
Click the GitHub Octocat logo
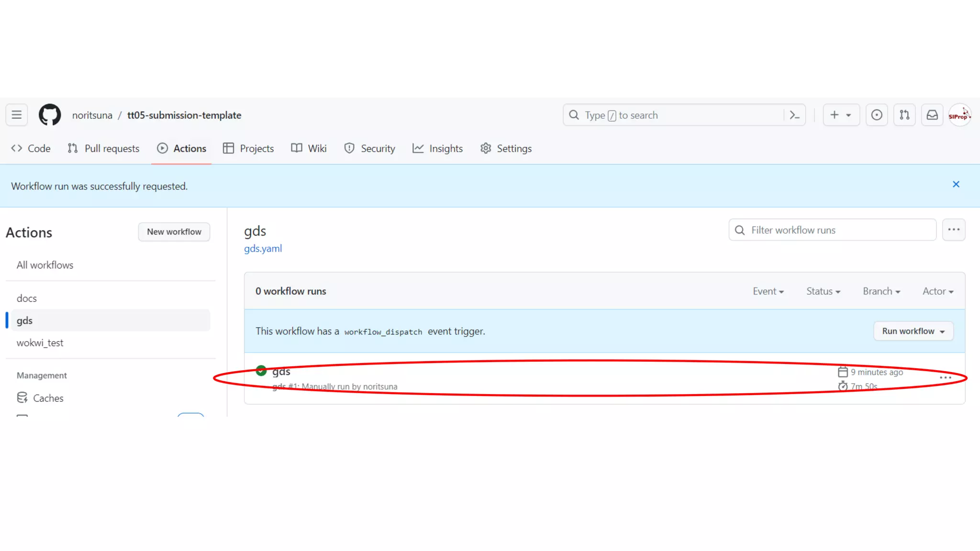pos(50,115)
